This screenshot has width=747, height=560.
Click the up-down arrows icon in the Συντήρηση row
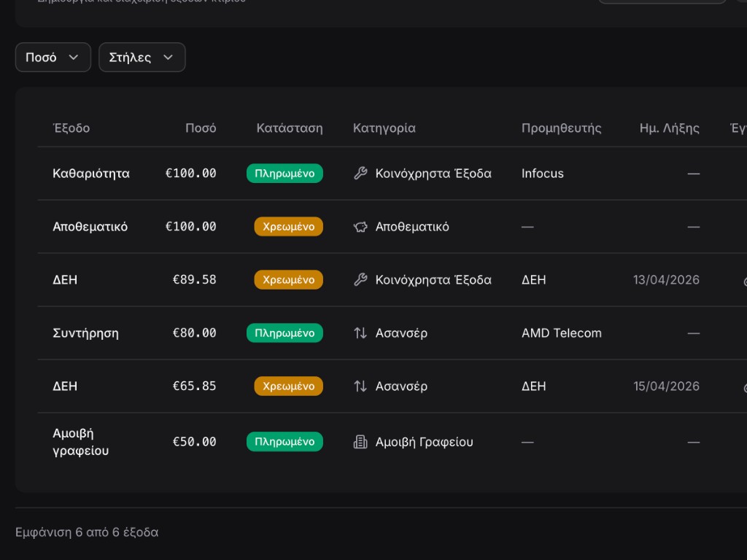coord(360,333)
